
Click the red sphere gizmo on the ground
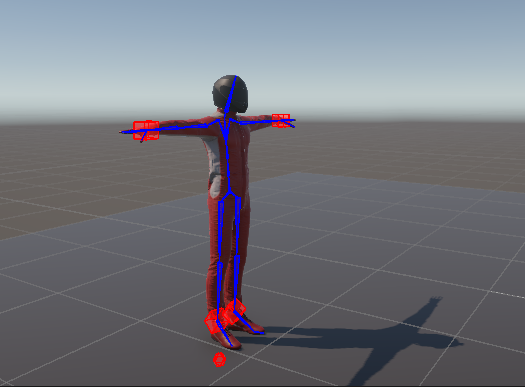click(x=219, y=360)
